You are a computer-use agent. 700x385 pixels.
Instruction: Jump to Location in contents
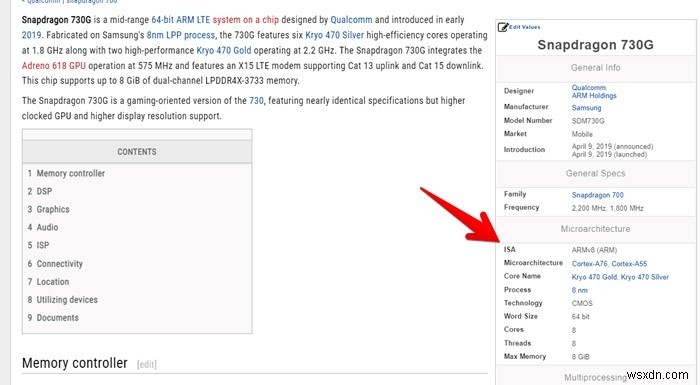[x=53, y=282]
